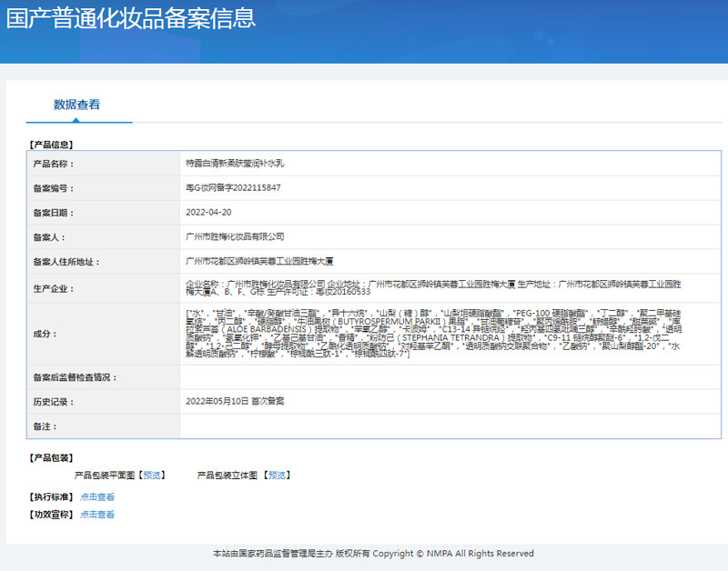
Task: Open 功效宣称 点击查看 link
Action: pos(97,515)
